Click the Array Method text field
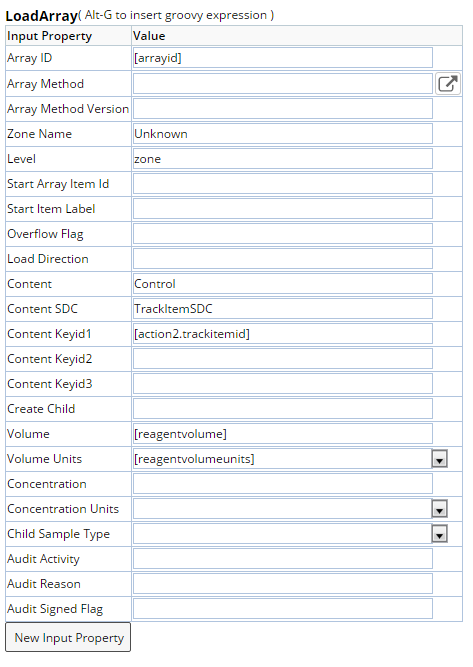Viewport: 473px width, 667px height. pos(283,84)
